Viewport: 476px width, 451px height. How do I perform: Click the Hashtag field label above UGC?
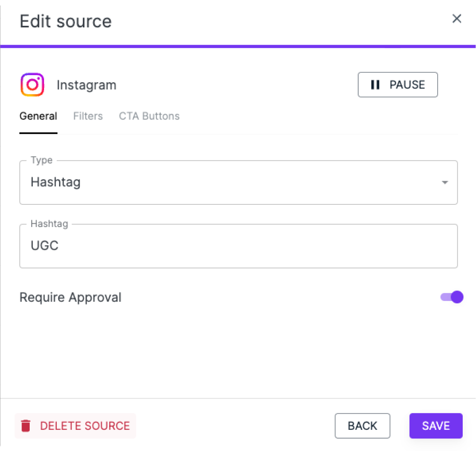tap(49, 224)
